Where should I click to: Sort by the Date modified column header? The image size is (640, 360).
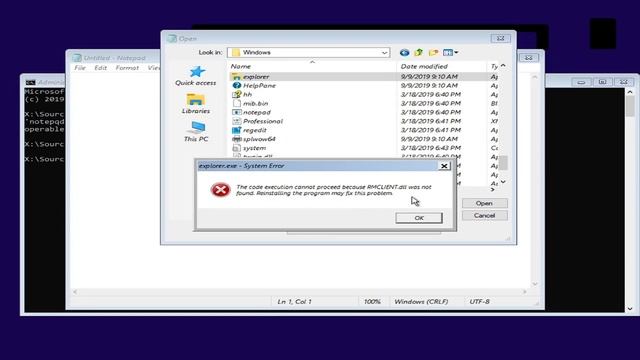pos(442,66)
